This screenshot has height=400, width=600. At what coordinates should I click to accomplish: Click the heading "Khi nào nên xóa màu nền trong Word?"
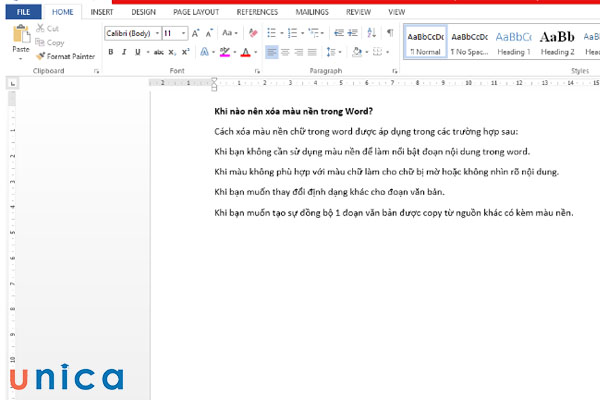pyautogui.click(x=294, y=111)
